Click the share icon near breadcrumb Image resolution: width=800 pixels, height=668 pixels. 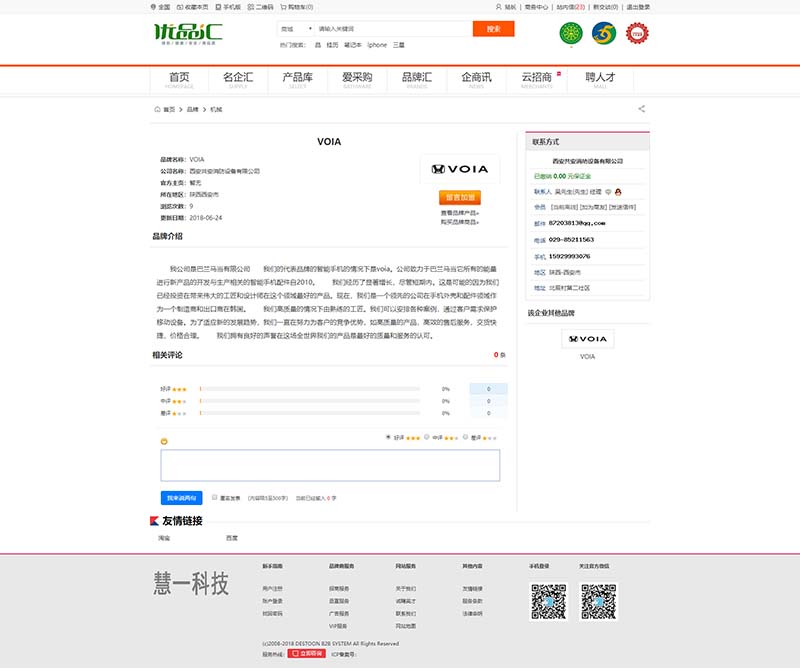click(641, 109)
